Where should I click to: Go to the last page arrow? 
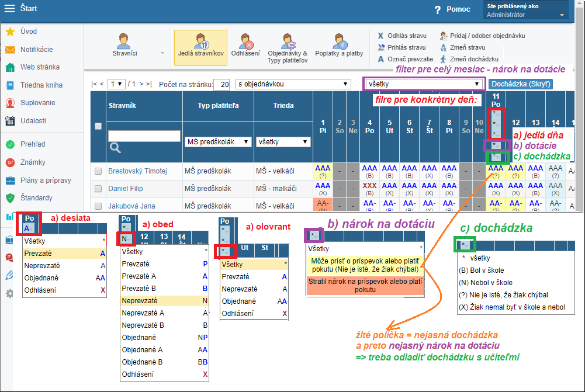point(149,84)
